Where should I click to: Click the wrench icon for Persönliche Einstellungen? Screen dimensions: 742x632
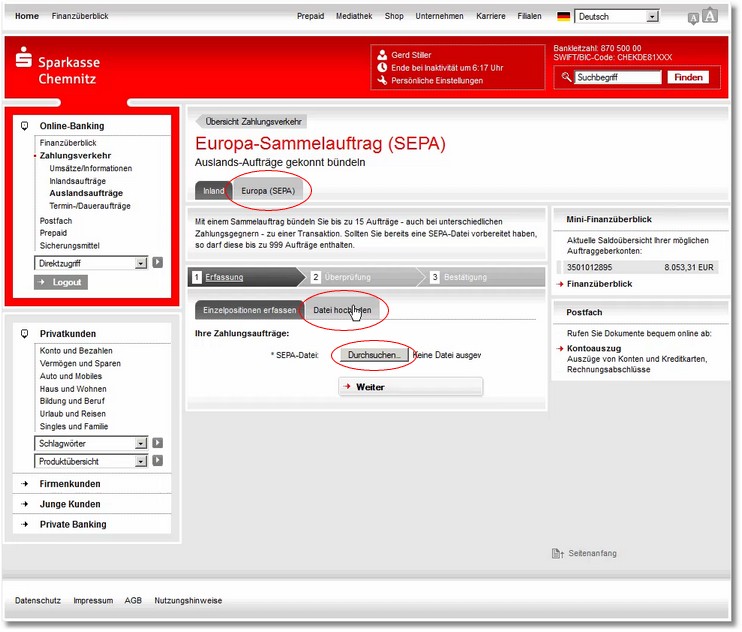[x=382, y=81]
